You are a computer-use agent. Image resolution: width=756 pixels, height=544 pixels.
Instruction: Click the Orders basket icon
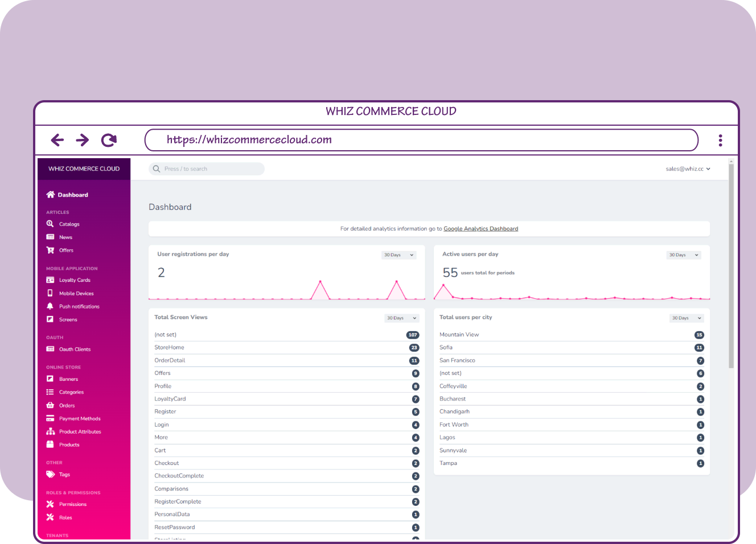50,406
